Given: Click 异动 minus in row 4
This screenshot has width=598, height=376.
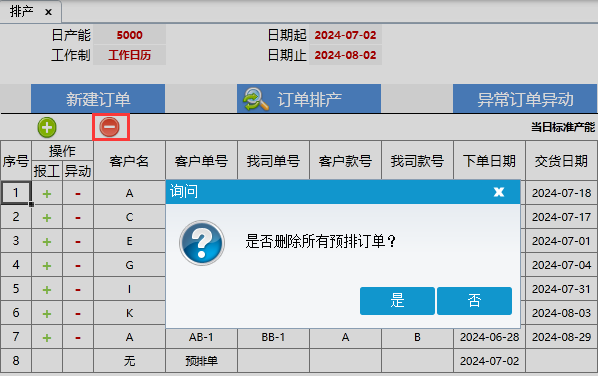Looking at the screenshot, I should point(78,266).
